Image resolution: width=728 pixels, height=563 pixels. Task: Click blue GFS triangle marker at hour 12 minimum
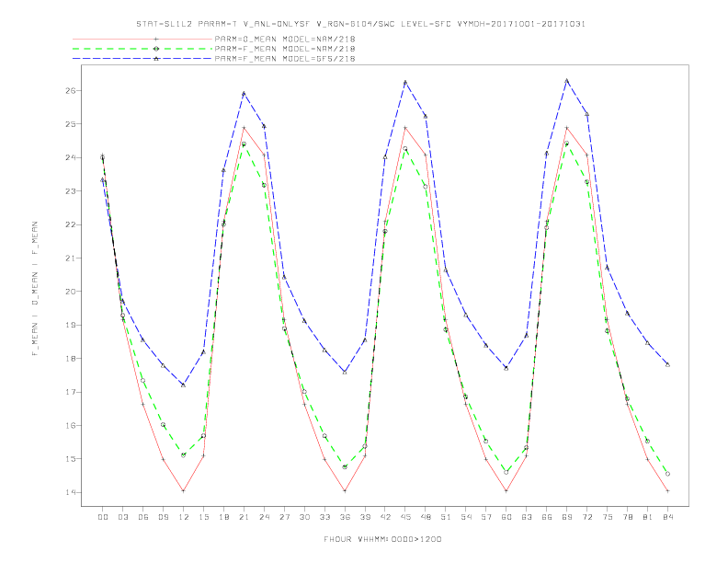184,385
